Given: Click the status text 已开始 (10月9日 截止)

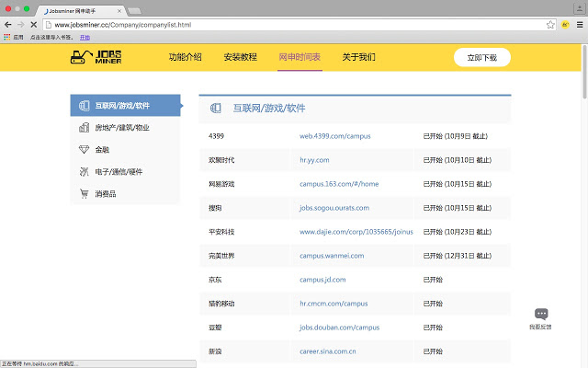Looking at the screenshot, I should pos(456,136).
